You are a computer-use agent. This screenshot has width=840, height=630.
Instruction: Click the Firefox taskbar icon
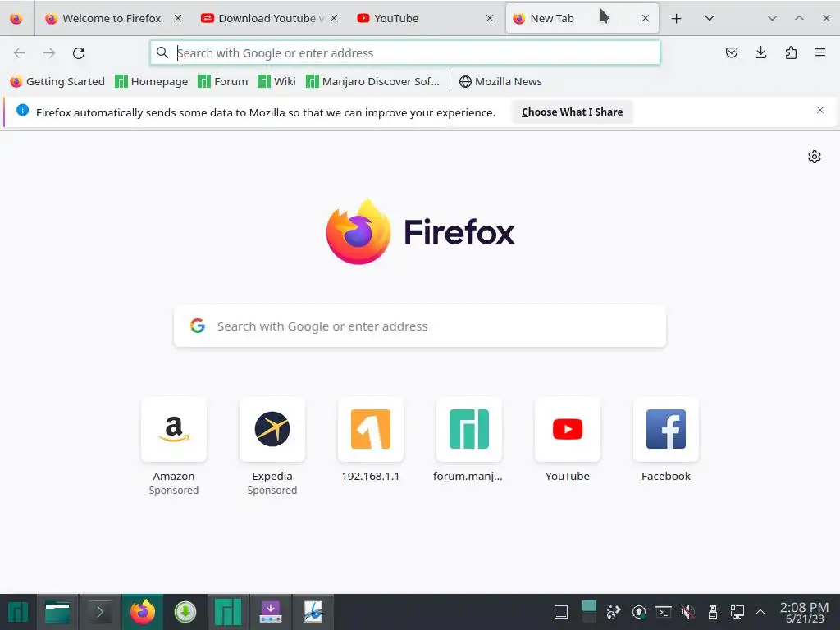[143, 612]
